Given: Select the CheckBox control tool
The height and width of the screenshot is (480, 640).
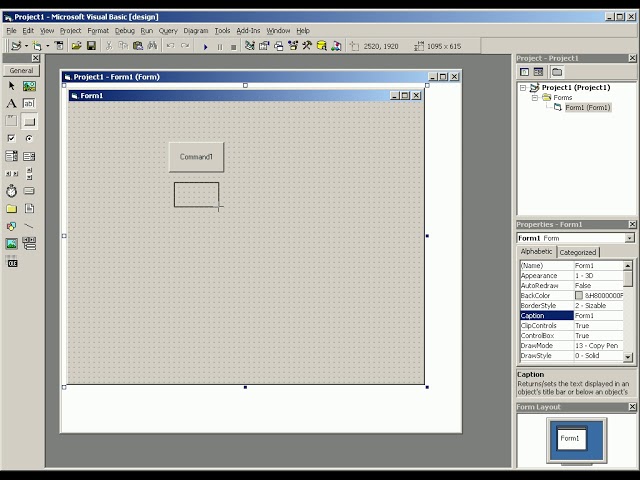Looking at the screenshot, I should (11, 138).
